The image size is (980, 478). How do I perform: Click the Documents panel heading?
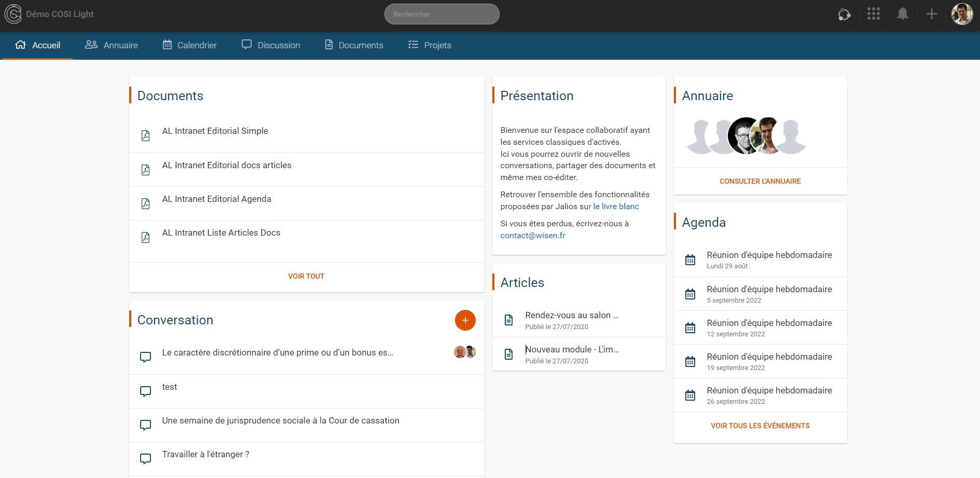170,95
